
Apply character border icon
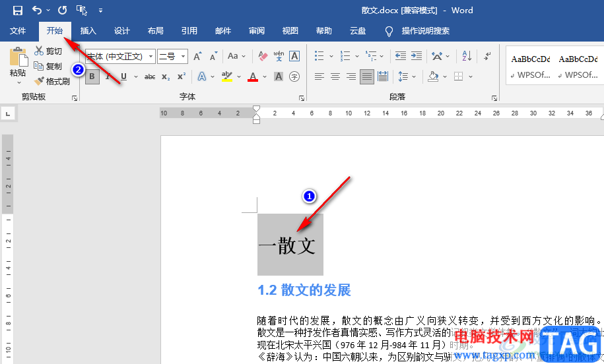tap(294, 56)
